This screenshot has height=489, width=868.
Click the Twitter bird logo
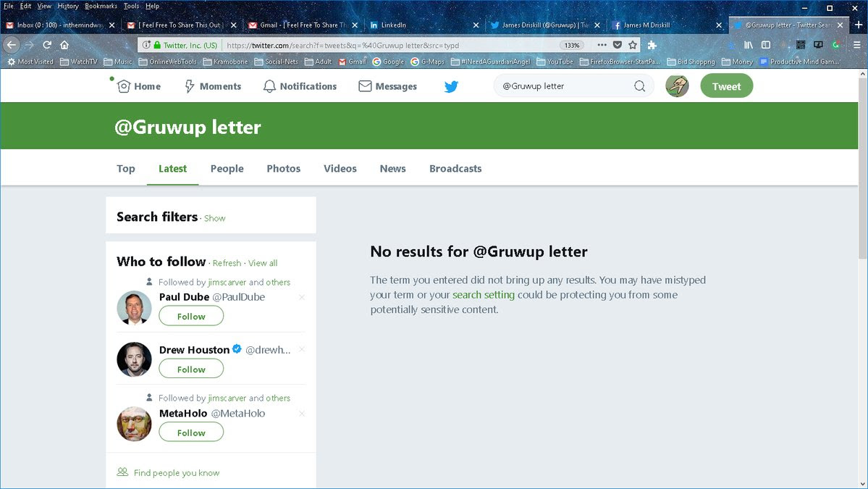click(451, 86)
